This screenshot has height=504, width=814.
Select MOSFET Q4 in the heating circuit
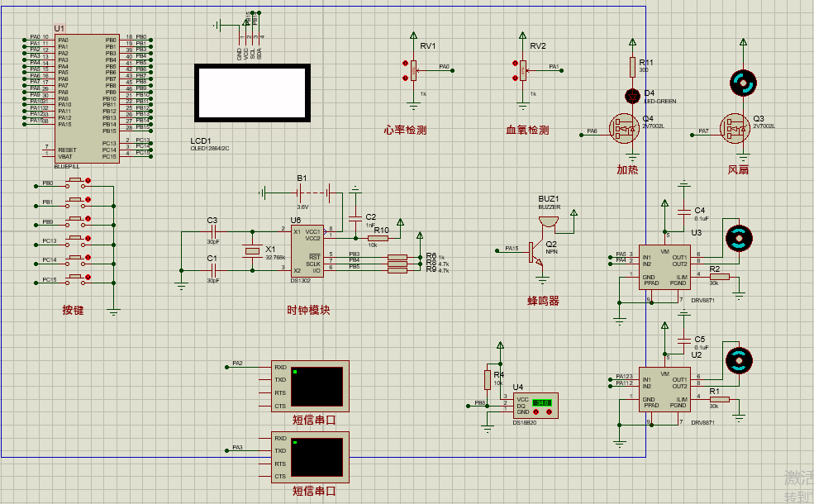tap(625, 128)
